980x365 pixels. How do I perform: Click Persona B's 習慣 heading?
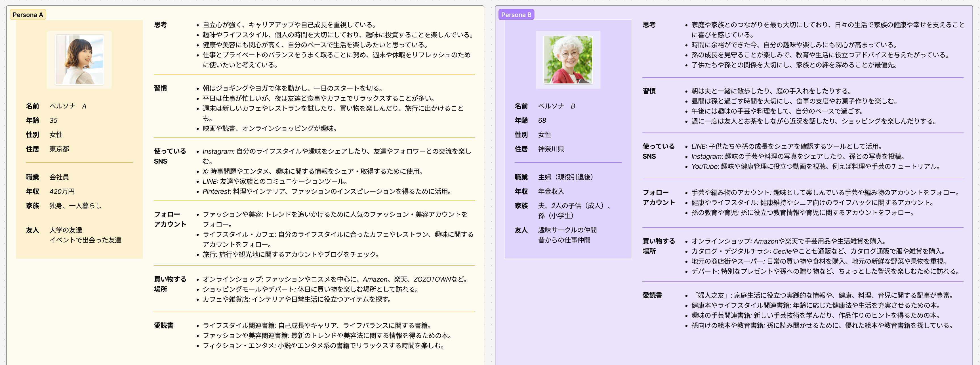[649, 91]
